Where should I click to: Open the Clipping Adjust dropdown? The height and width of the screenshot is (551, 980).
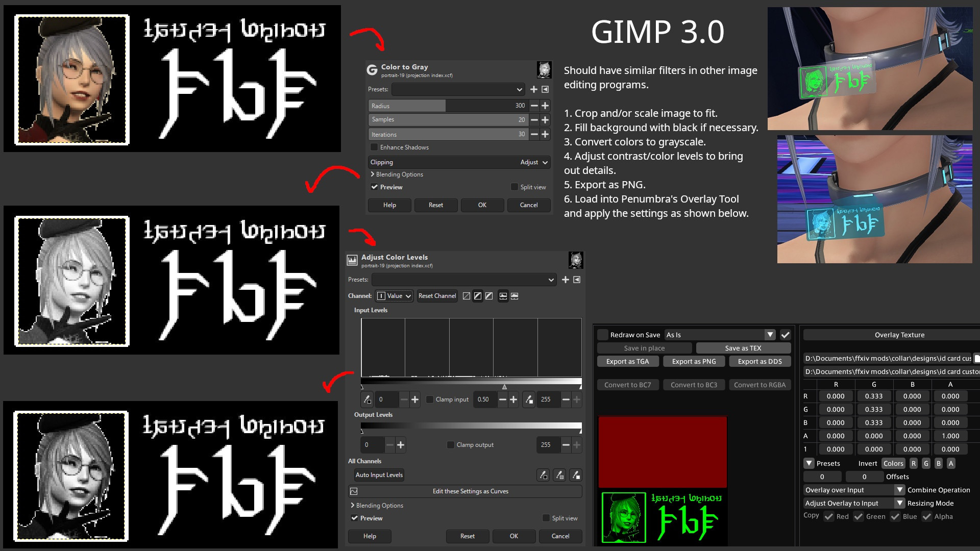(459, 162)
